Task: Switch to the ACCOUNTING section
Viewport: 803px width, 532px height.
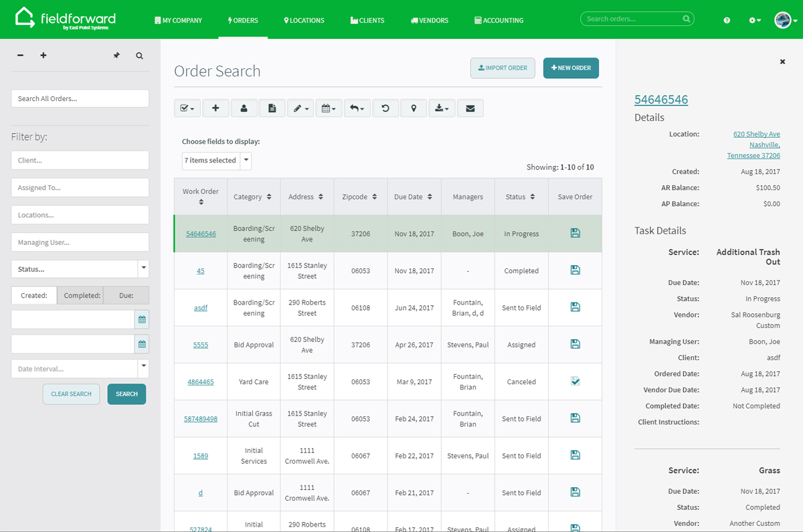Action: click(x=499, y=20)
